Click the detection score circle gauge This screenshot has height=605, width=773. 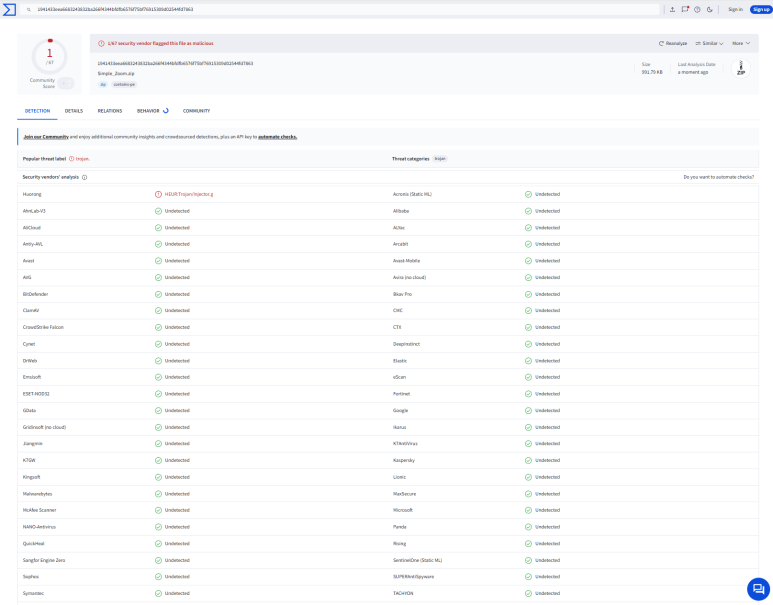[49, 57]
